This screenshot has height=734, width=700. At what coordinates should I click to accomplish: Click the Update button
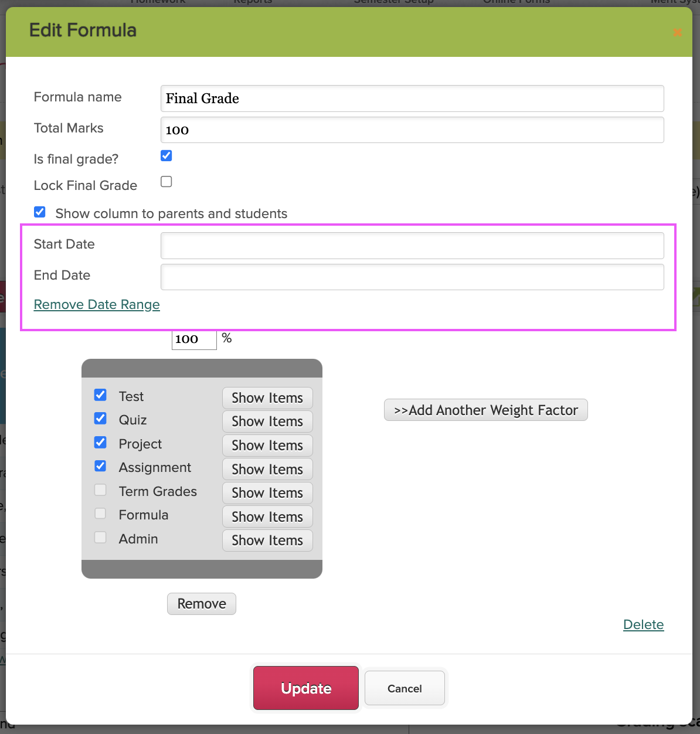pyautogui.click(x=306, y=688)
